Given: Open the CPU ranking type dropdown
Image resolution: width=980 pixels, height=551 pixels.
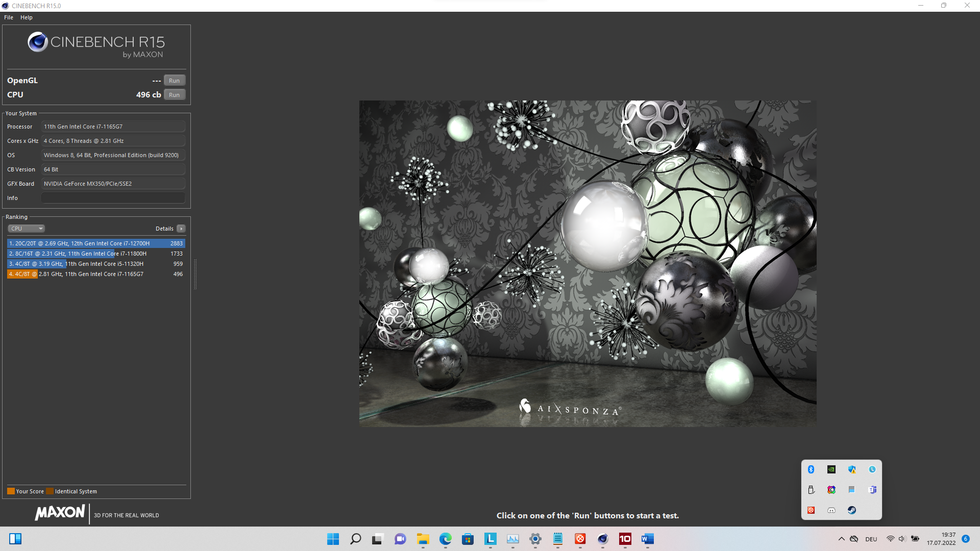Looking at the screenshot, I should click(x=27, y=229).
